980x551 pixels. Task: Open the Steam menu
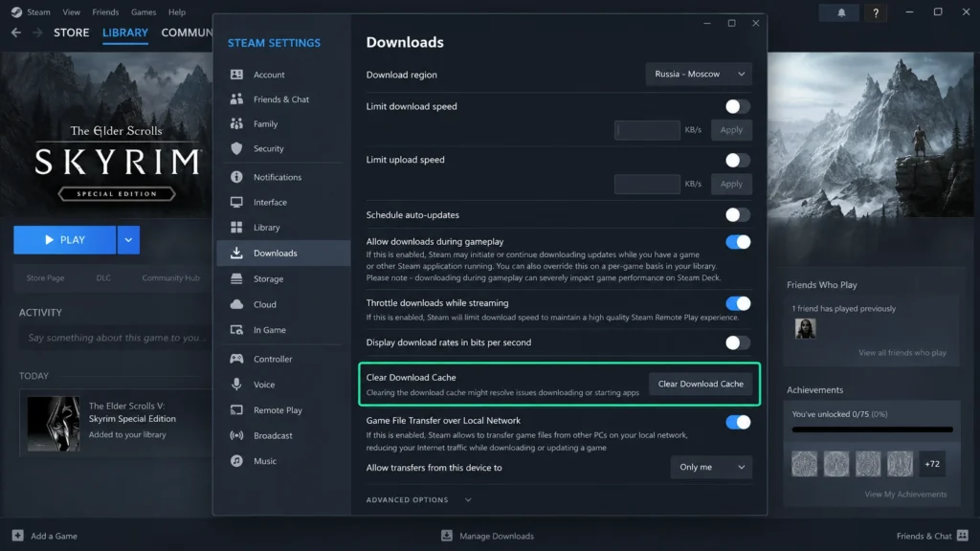tap(38, 11)
